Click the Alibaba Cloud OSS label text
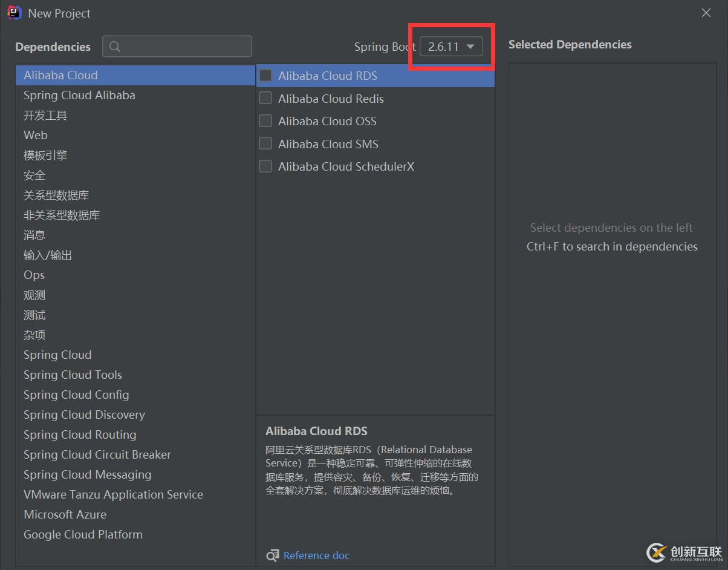This screenshot has height=570, width=728. [327, 121]
